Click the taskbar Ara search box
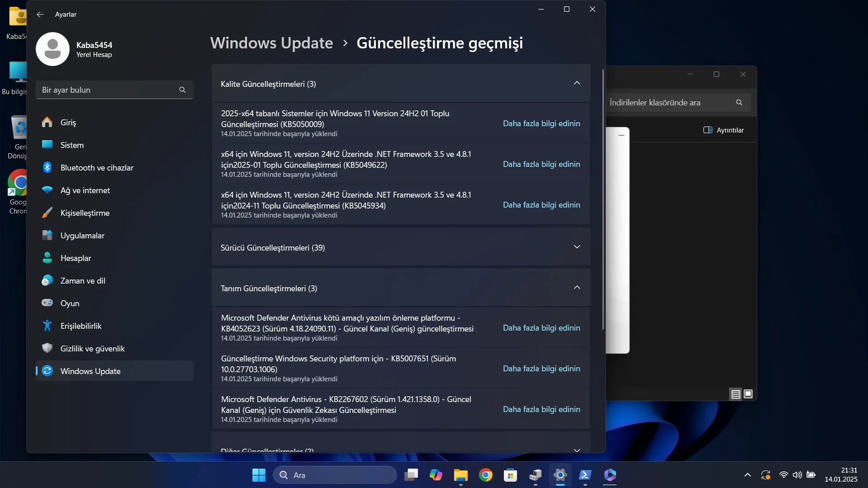The height and width of the screenshot is (488, 868). point(335,475)
